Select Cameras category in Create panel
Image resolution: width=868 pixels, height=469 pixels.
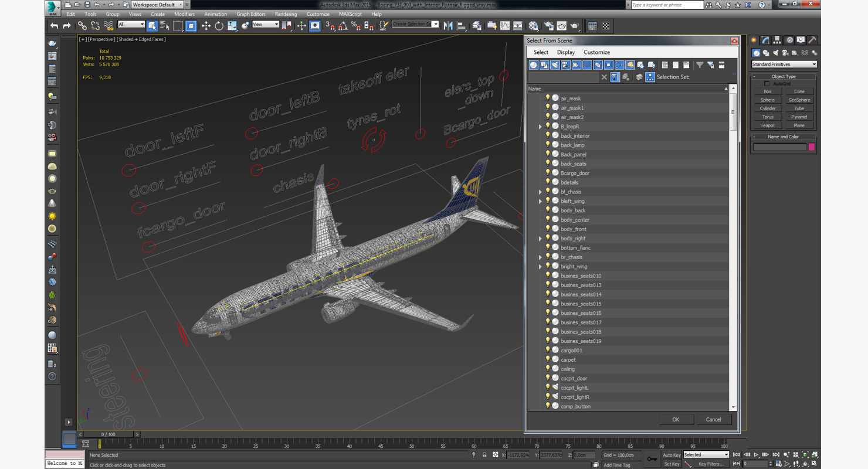[x=785, y=53]
